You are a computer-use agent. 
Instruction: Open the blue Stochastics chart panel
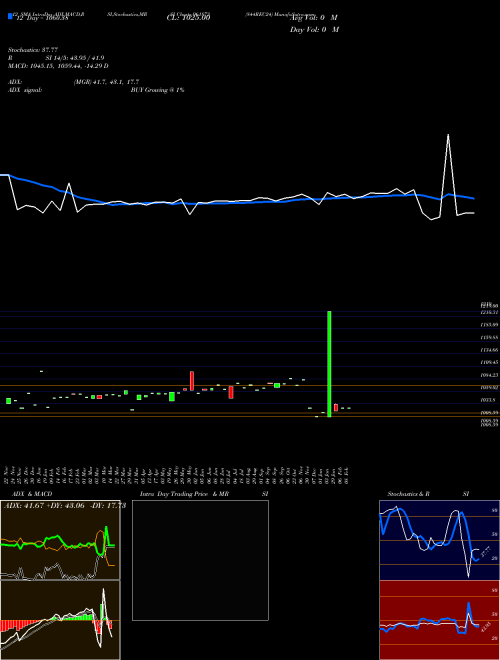pyautogui.click(x=439, y=540)
